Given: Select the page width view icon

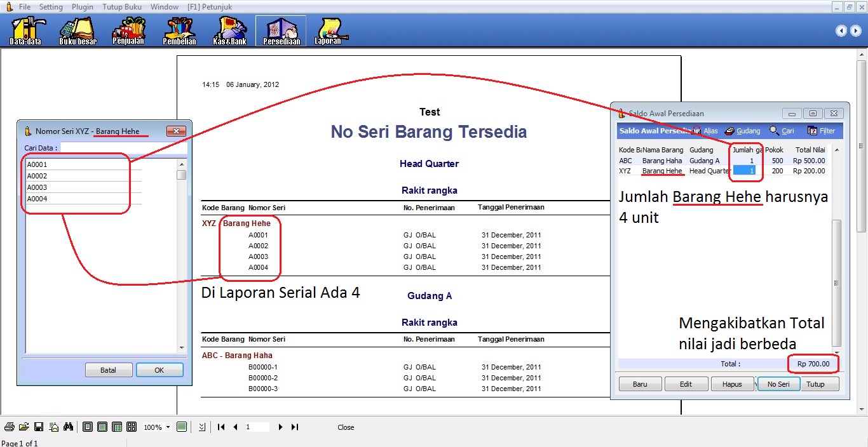Looking at the screenshot, I should pyautogui.click(x=102, y=427).
